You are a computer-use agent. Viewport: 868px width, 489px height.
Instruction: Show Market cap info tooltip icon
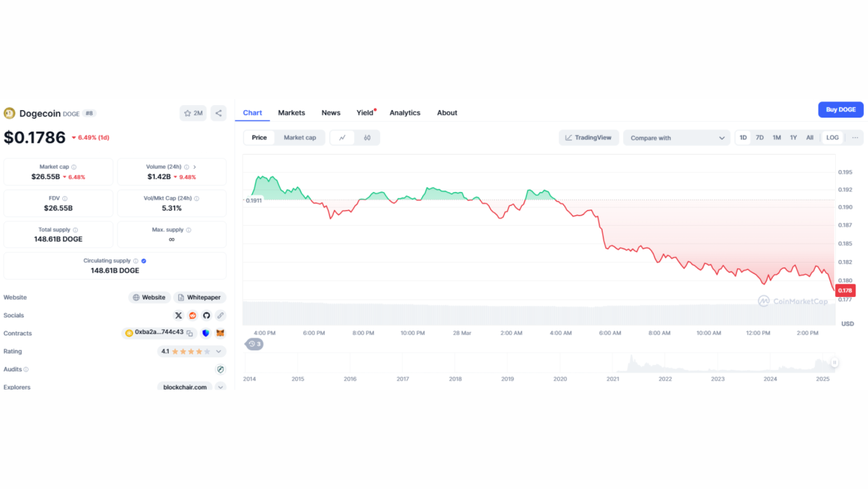click(x=74, y=167)
